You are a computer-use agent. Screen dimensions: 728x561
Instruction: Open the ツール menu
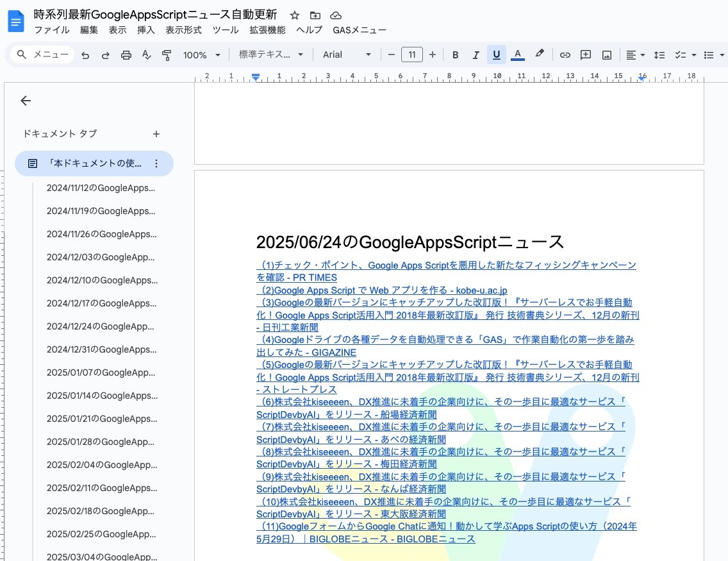coord(225,30)
